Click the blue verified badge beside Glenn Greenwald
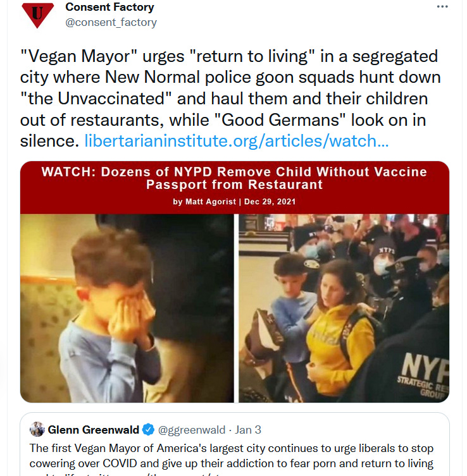Screen dimensions: 467x476 (148, 430)
